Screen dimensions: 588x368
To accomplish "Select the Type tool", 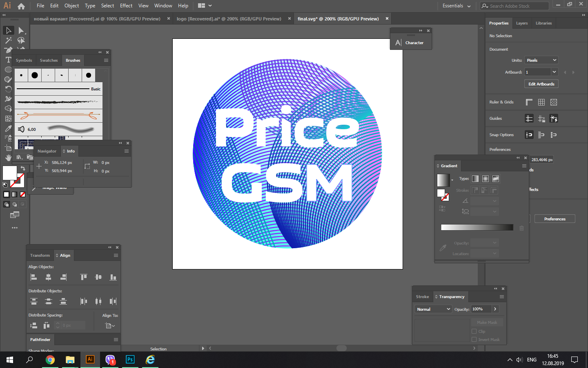I will coord(8,60).
